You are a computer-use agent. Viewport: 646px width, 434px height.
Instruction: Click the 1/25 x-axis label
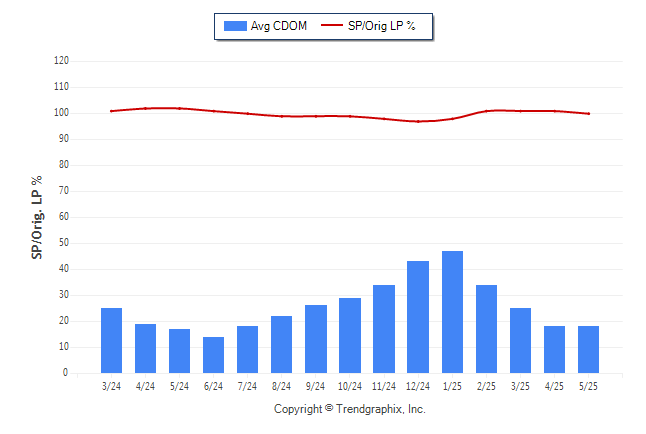coord(452,386)
